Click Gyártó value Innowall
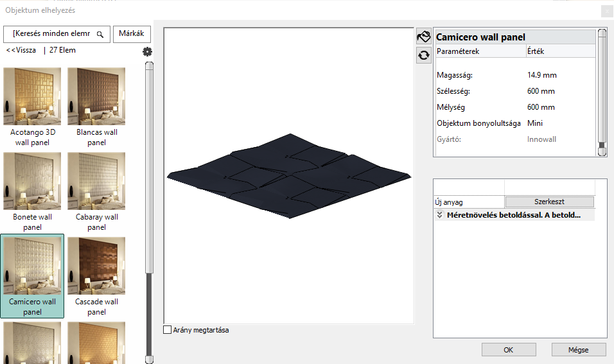The width and height of the screenshot is (614, 364). click(x=541, y=139)
